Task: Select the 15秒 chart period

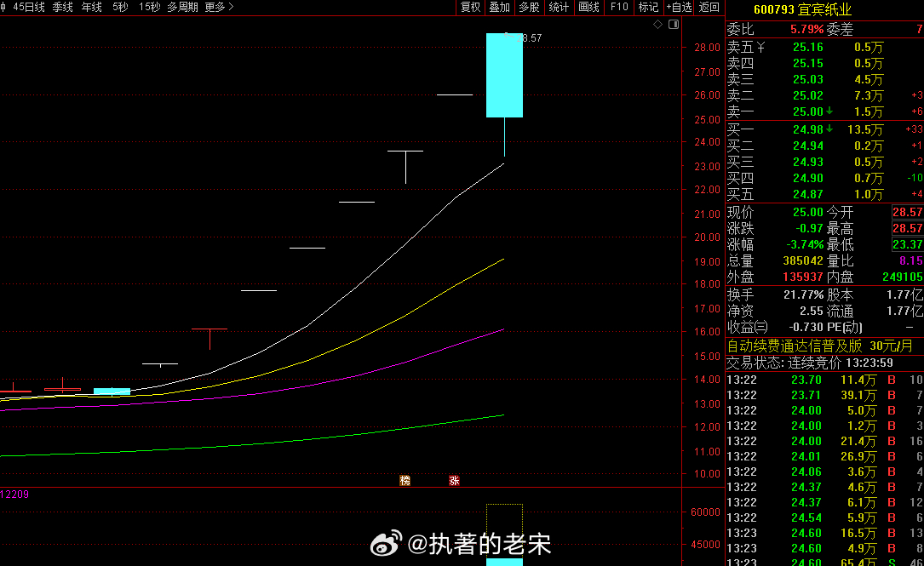Action: coord(149,7)
